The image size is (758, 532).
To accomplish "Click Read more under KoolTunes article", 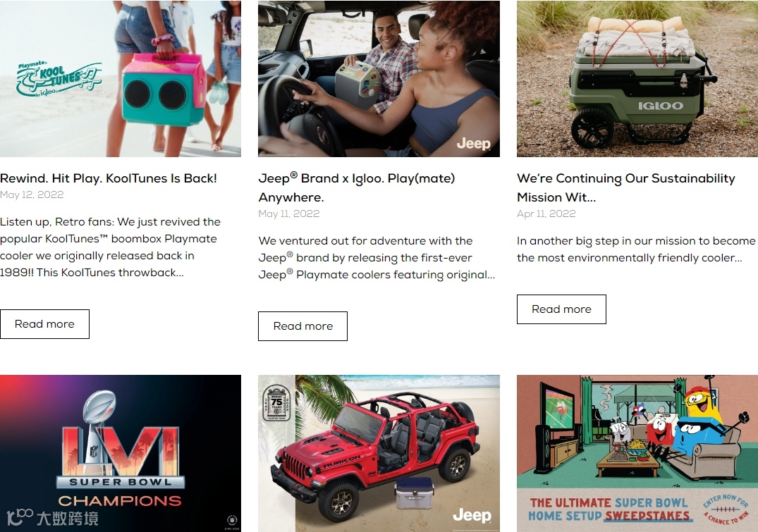I will coord(44,324).
